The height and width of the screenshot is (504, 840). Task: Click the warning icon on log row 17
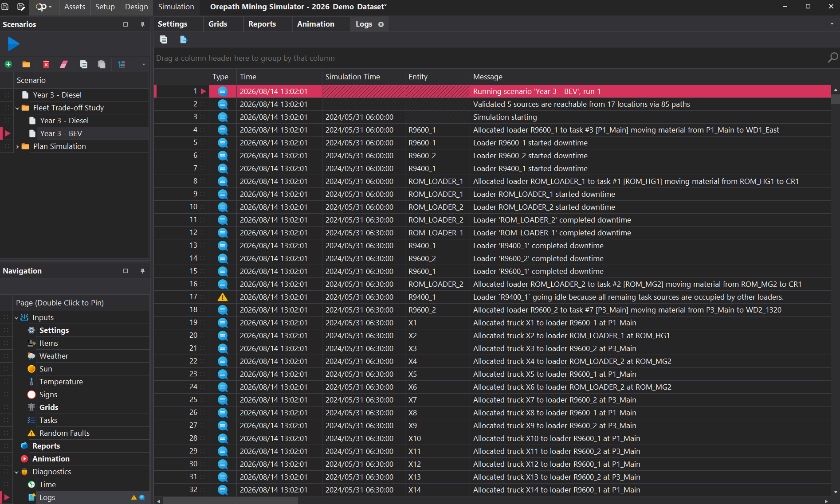click(223, 297)
